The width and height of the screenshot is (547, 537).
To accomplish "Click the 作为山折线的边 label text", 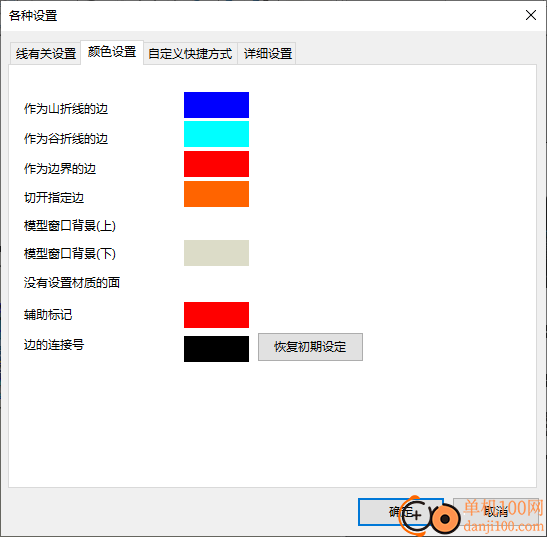I will [66, 109].
